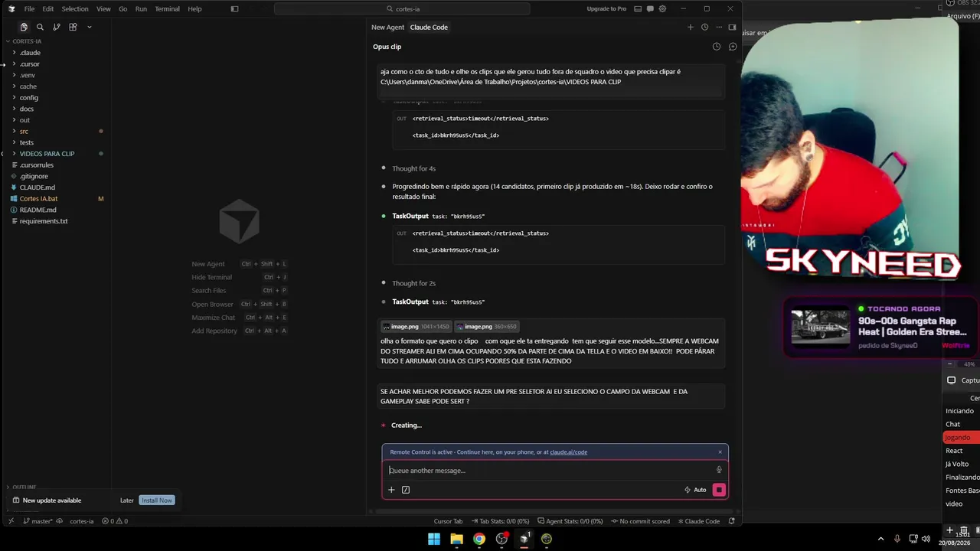Viewport: 980px width, 551px height.
Task: Click the cortes-ia command center search box
Action: [x=402, y=9]
